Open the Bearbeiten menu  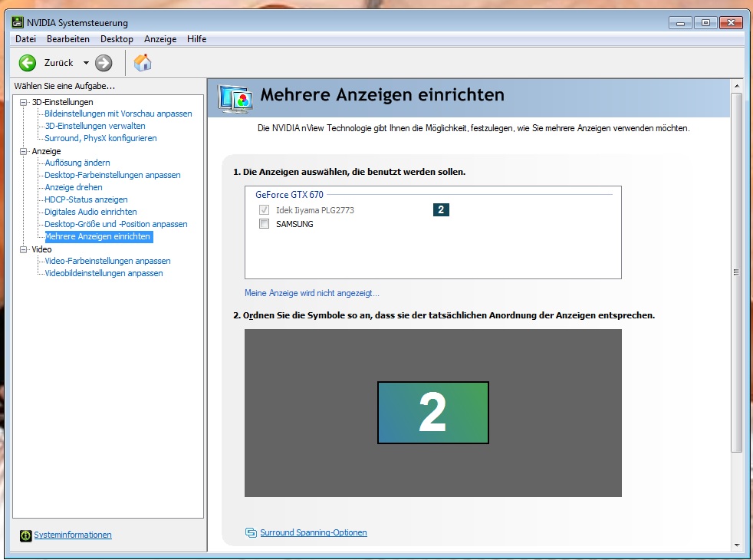[68, 39]
